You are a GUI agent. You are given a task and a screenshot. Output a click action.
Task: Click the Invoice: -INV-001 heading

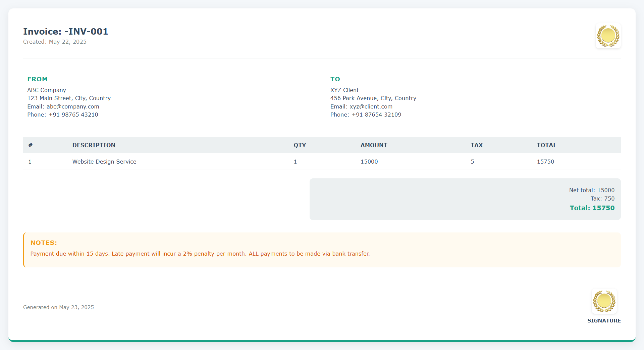pos(65,32)
